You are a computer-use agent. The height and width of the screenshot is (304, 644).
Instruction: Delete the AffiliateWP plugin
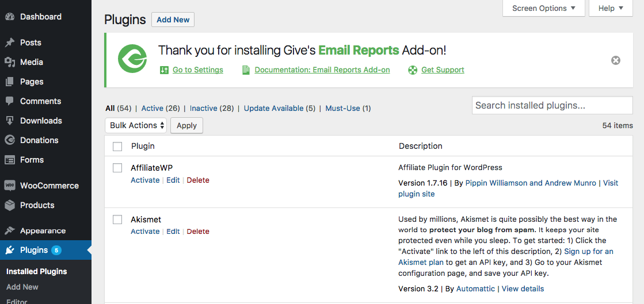[198, 180]
